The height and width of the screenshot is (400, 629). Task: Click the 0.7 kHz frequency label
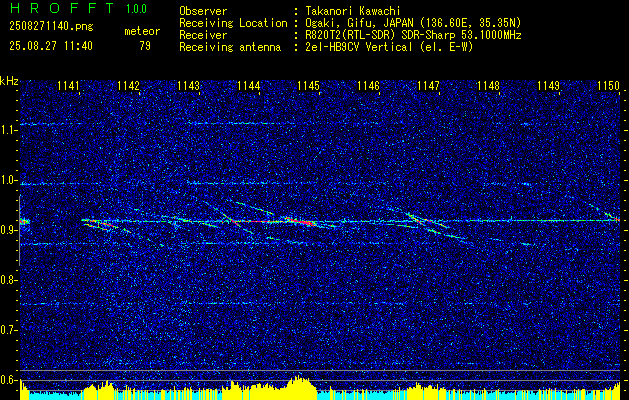point(8,330)
